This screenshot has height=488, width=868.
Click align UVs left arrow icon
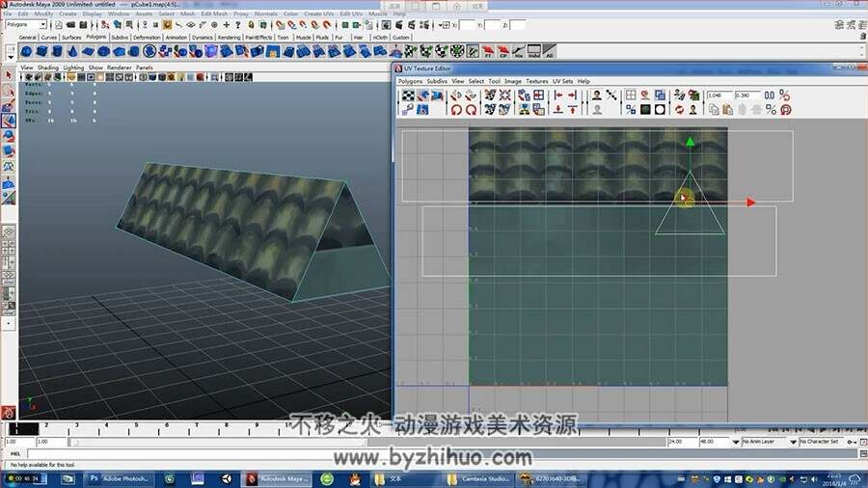tap(558, 95)
